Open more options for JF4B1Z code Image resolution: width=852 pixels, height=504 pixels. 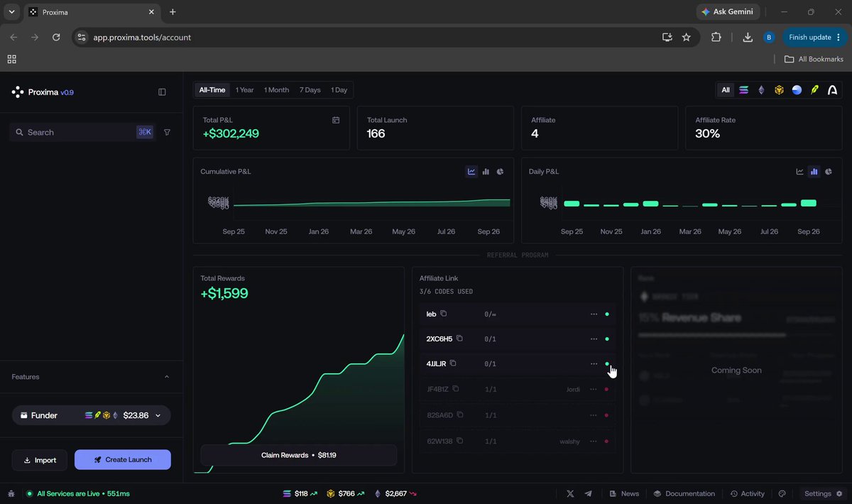point(593,389)
